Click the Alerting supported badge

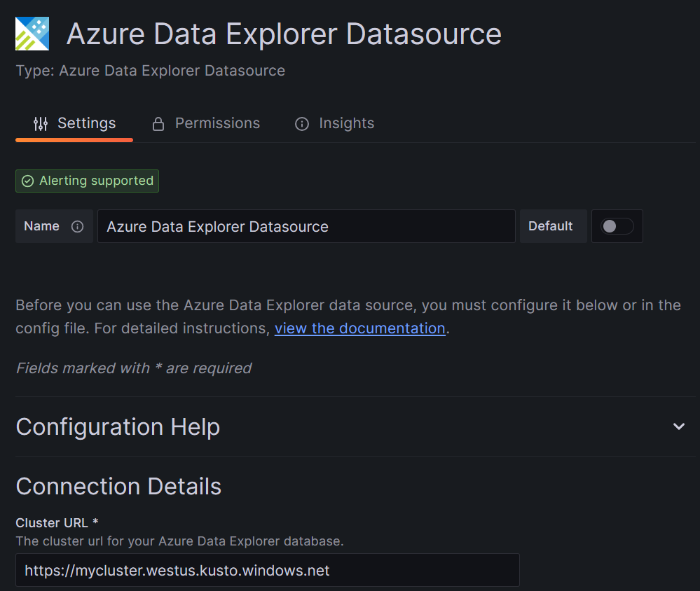pos(87,181)
